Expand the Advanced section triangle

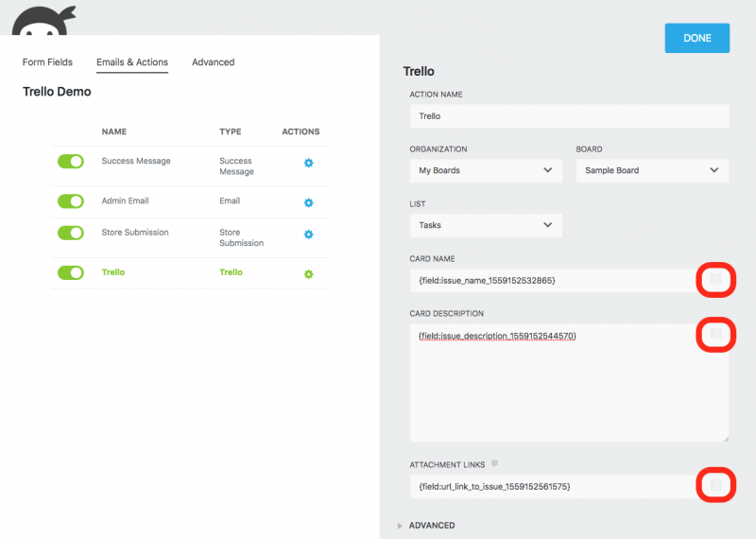click(x=400, y=526)
